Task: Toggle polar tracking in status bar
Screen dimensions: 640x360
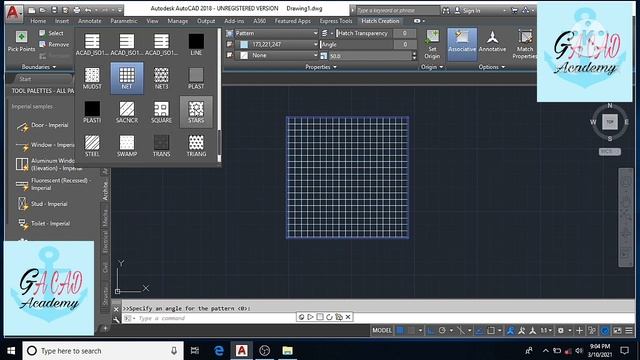Action: pyautogui.click(x=442, y=330)
